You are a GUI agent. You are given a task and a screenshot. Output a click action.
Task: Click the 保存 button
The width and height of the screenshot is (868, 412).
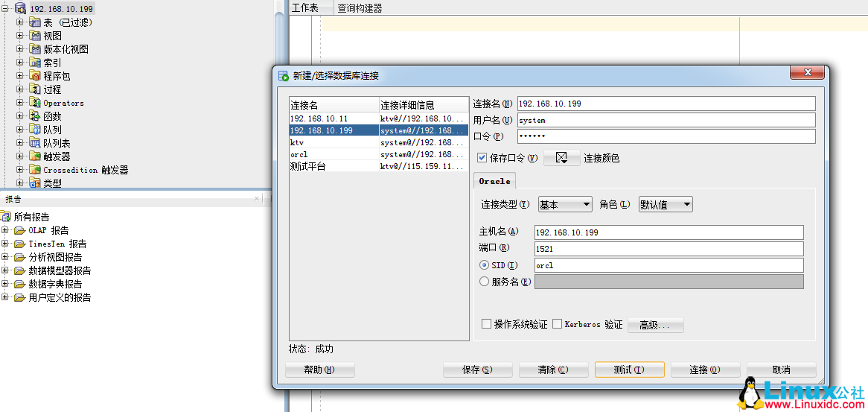(477, 370)
